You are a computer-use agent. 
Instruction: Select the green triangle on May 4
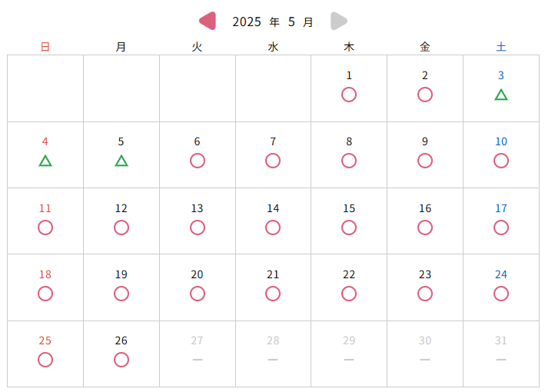(x=45, y=161)
